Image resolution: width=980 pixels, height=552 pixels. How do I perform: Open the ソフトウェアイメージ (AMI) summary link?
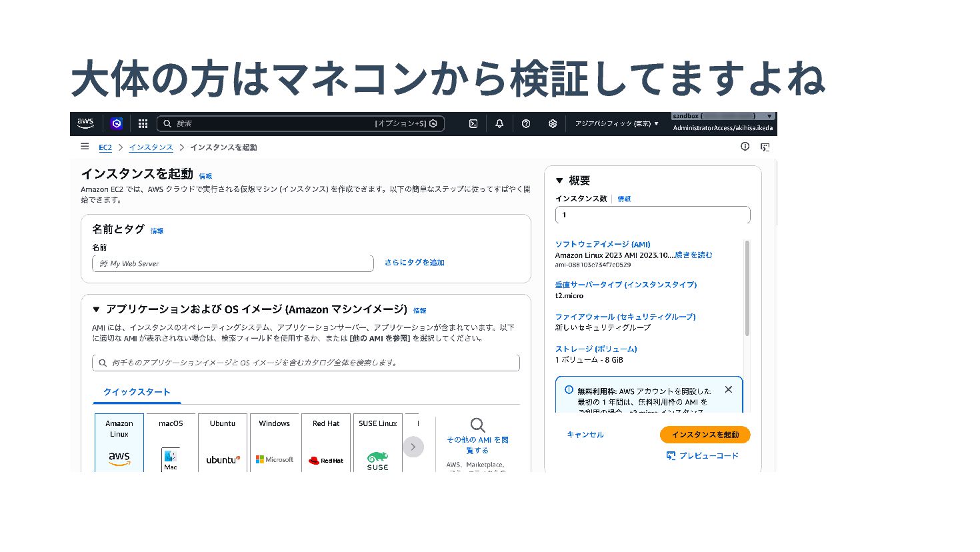[x=603, y=245]
